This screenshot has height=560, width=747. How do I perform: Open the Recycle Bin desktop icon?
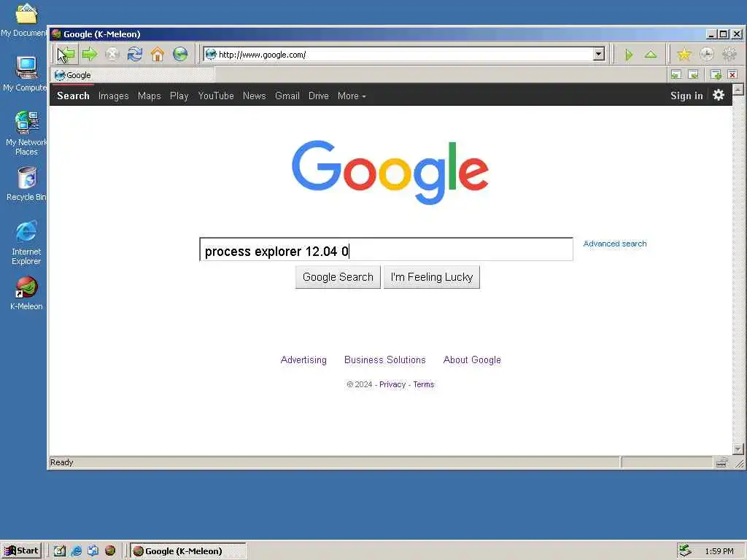click(26, 183)
